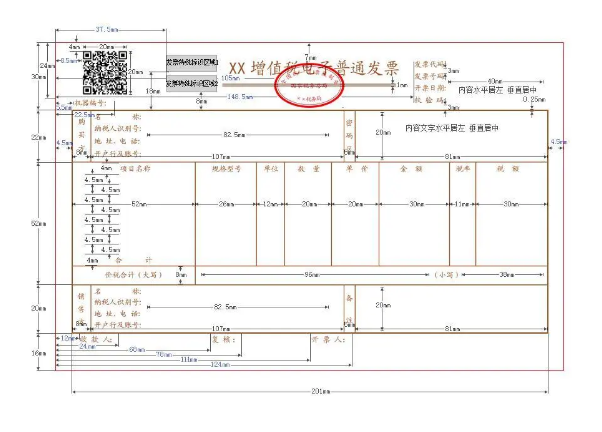Click the '37.5mm' dimension at the top
602x432 pixels.
(x=107, y=29)
